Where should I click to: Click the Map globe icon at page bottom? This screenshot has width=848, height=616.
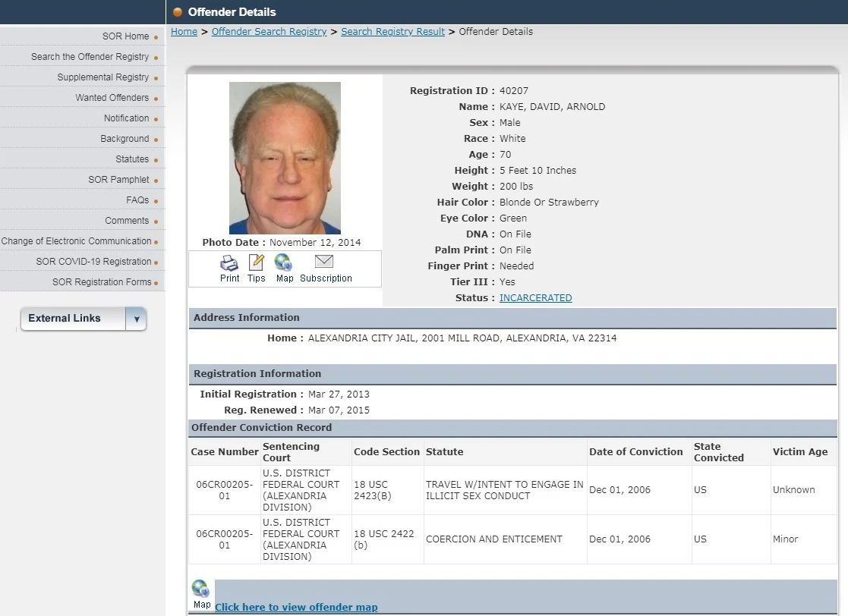point(200,590)
